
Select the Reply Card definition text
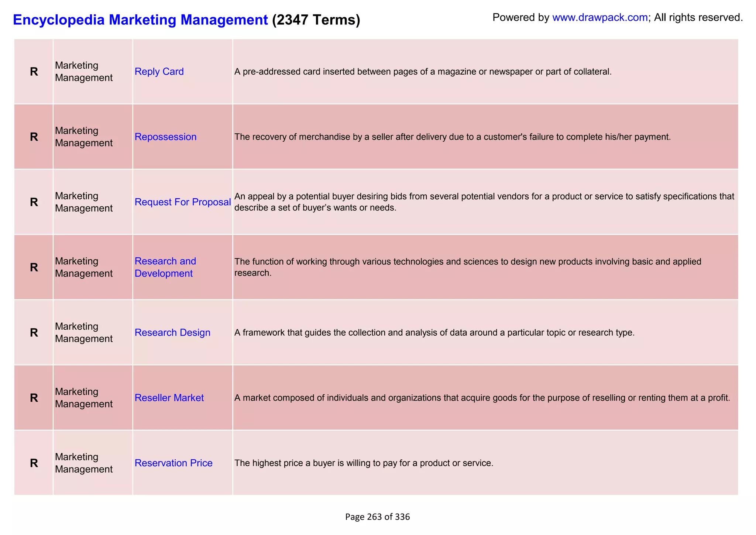(x=423, y=72)
